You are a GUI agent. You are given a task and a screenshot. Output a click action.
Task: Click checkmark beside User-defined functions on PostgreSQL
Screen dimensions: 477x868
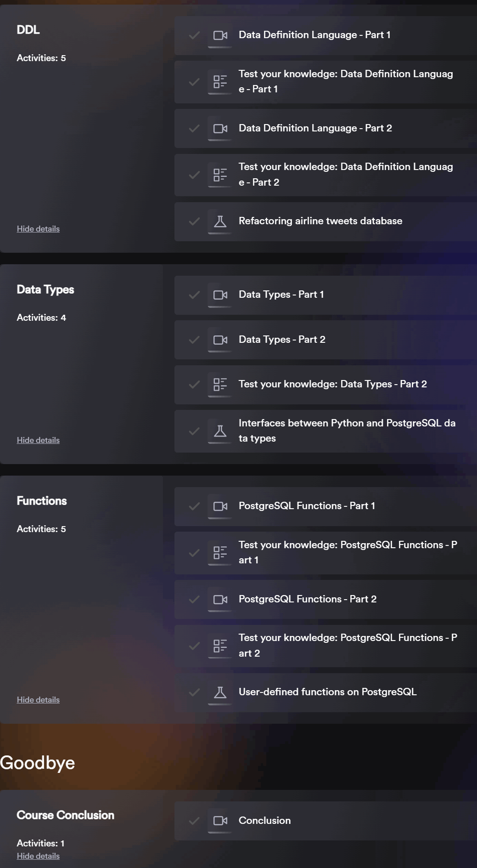[194, 692]
